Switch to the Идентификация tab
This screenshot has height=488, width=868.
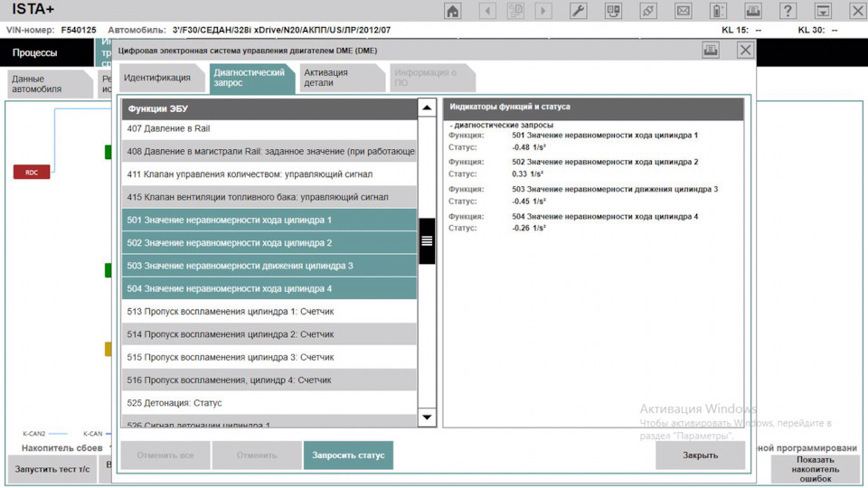pyautogui.click(x=161, y=78)
